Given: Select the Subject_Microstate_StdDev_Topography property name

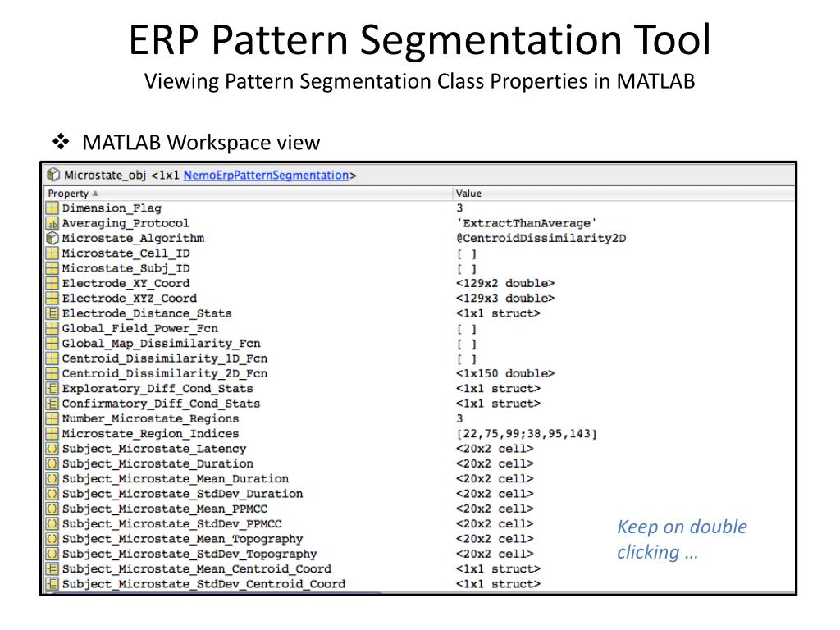Looking at the screenshot, I should pyautogui.click(x=189, y=553).
